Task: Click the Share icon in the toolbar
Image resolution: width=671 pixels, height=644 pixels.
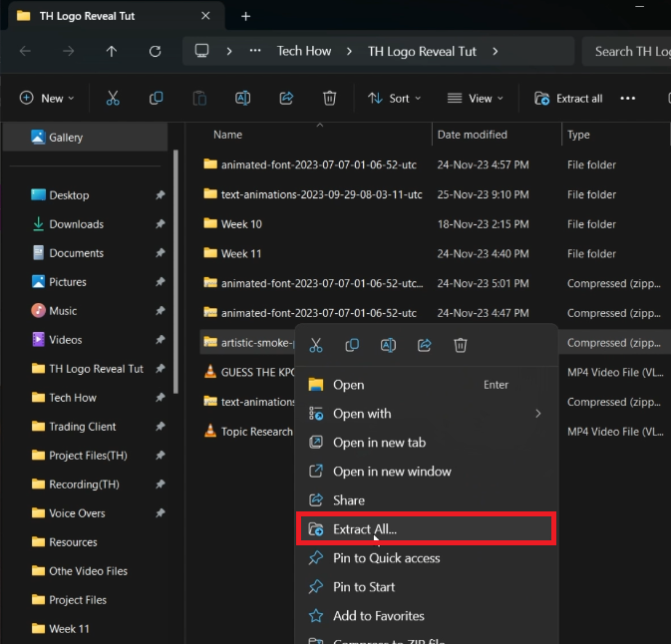Action: click(x=286, y=98)
